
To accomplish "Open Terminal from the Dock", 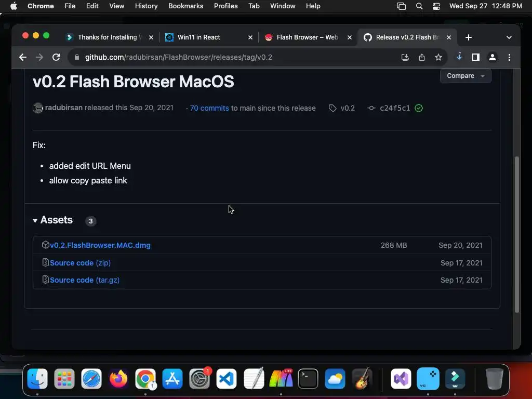I will [x=308, y=379].
